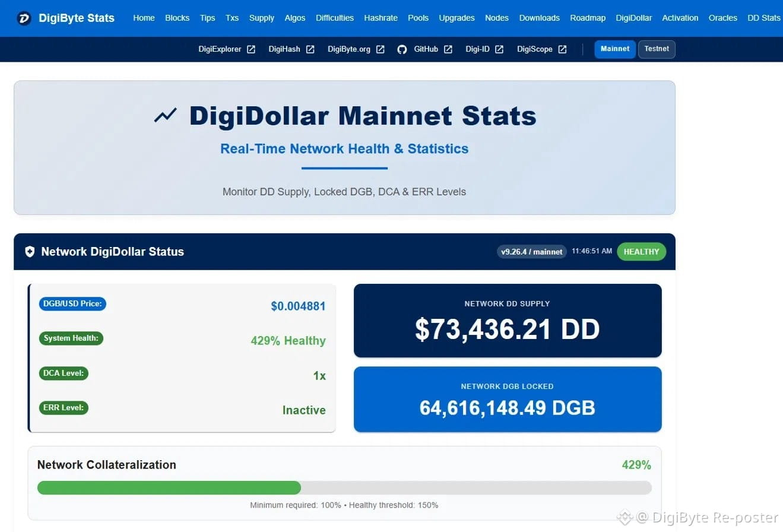Click the external-link icon beside DigiByte.org
This screenshot has width=783, height=532.
click(x=380, y=49)
